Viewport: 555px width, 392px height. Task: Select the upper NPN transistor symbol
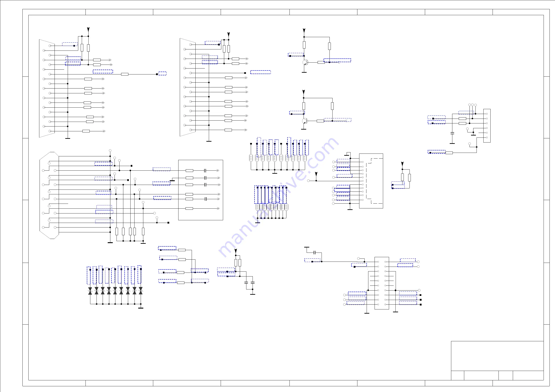tap(305, 62)
